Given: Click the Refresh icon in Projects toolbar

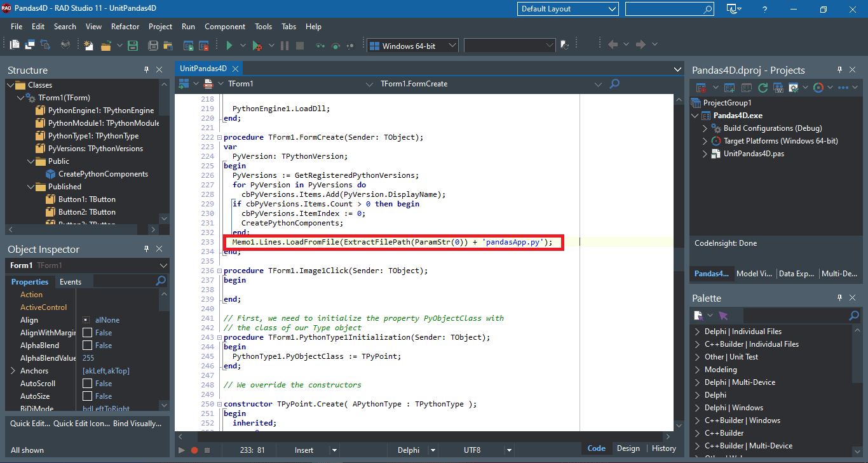Looking at the screenshot, I should point(763,88).
